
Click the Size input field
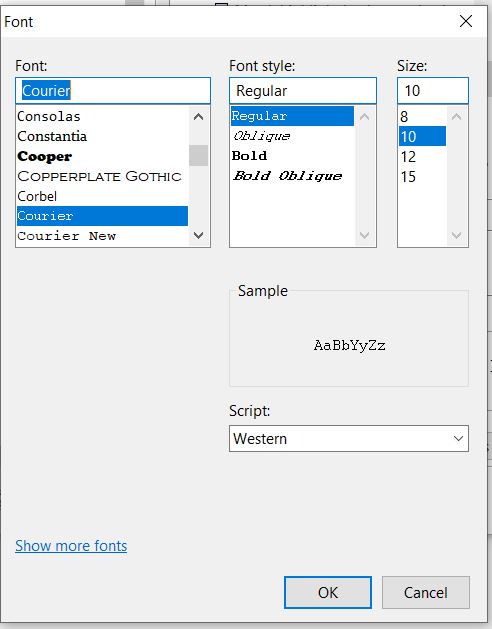click(433, 91)
